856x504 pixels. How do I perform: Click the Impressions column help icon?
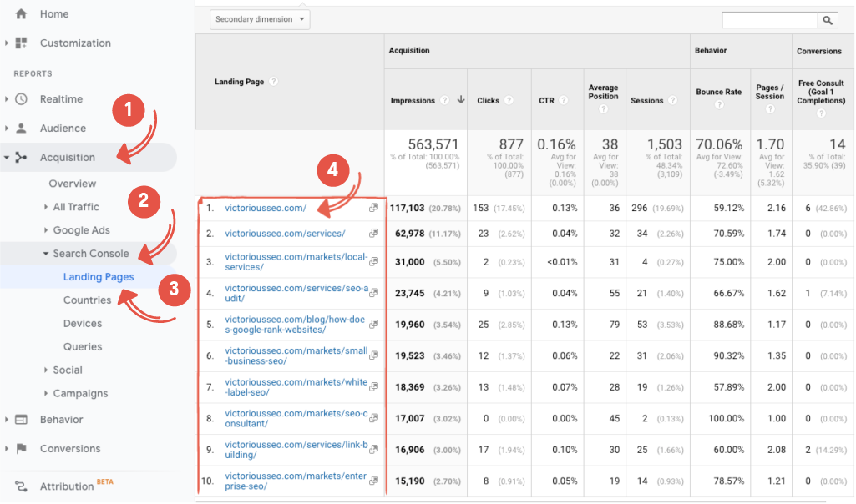444,101
